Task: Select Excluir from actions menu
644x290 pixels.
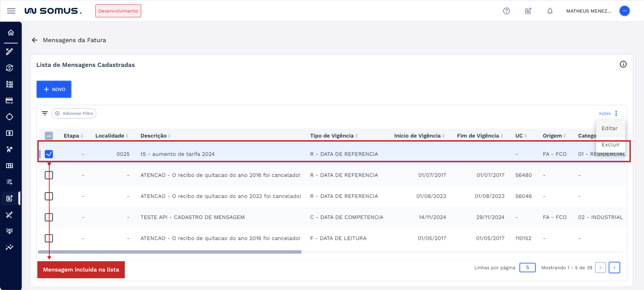Action: coord(610,144)
